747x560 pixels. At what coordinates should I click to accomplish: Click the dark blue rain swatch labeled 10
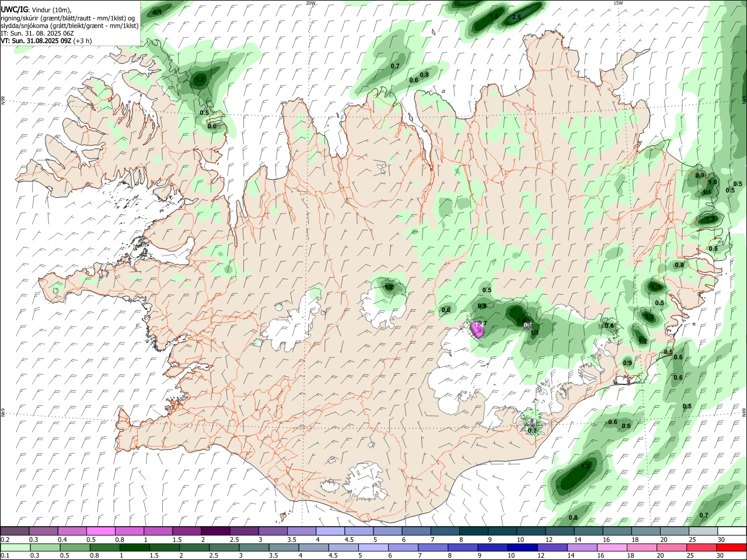[x=522, y=548]
